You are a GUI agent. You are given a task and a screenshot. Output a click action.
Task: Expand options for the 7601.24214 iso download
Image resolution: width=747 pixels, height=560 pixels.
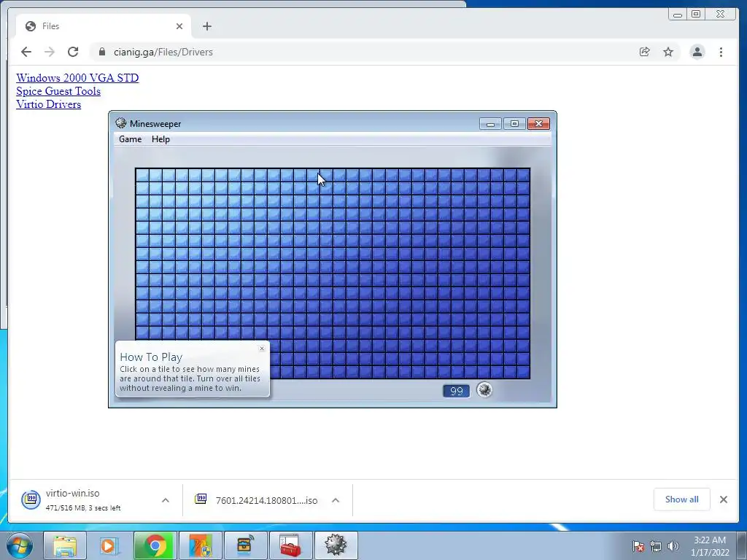336,500
